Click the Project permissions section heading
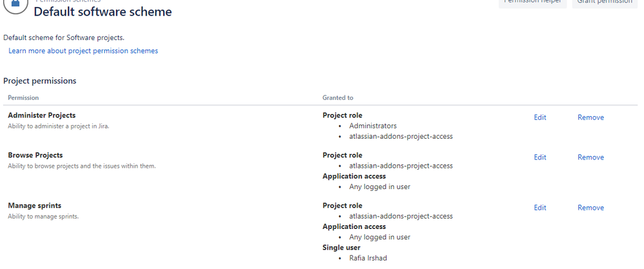The height and width of the screenshot is (269, 644). [40, 81]
